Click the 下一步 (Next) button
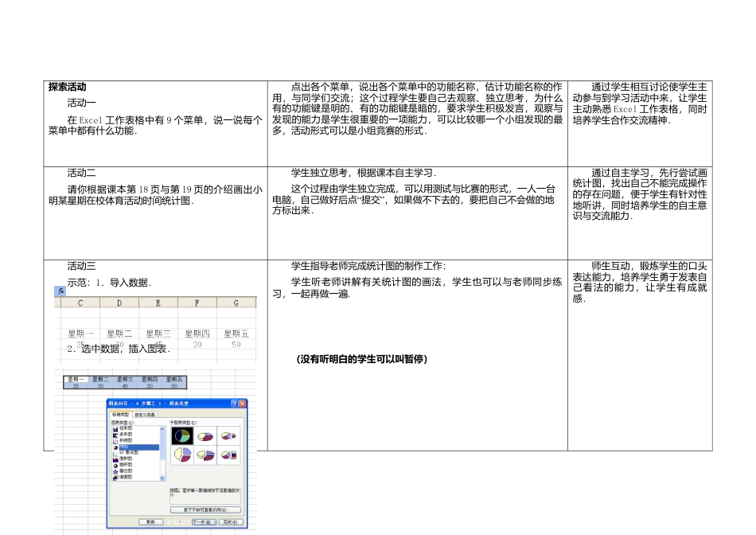 pyautogui.click(x=205, y=522)
